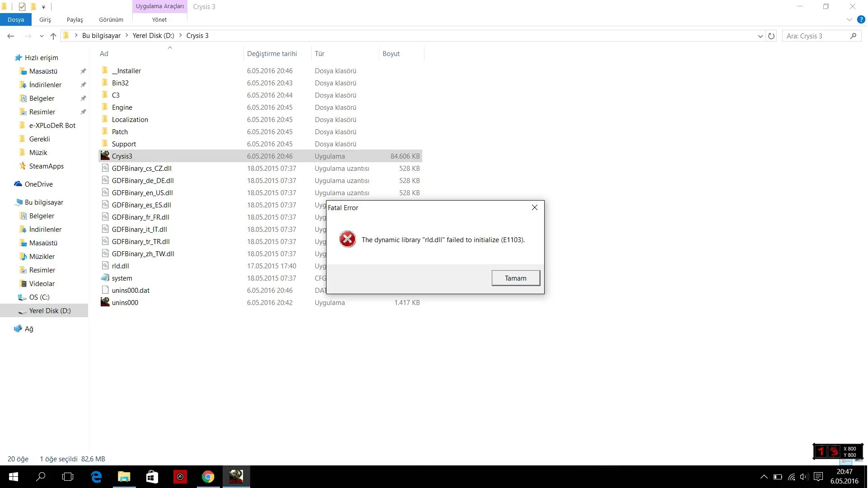Expand the OneDrive tree item
The width and height of the screenshot is (868, 488).
coord(10,184)
